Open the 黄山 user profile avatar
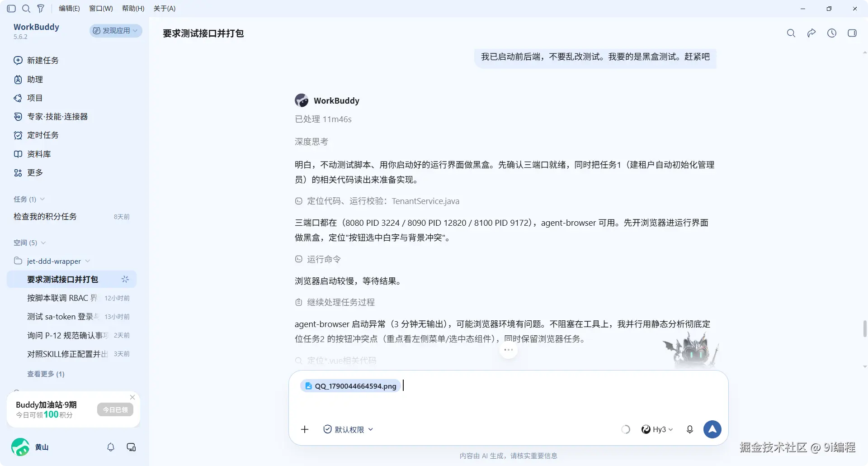 click(x=20, y=447)
